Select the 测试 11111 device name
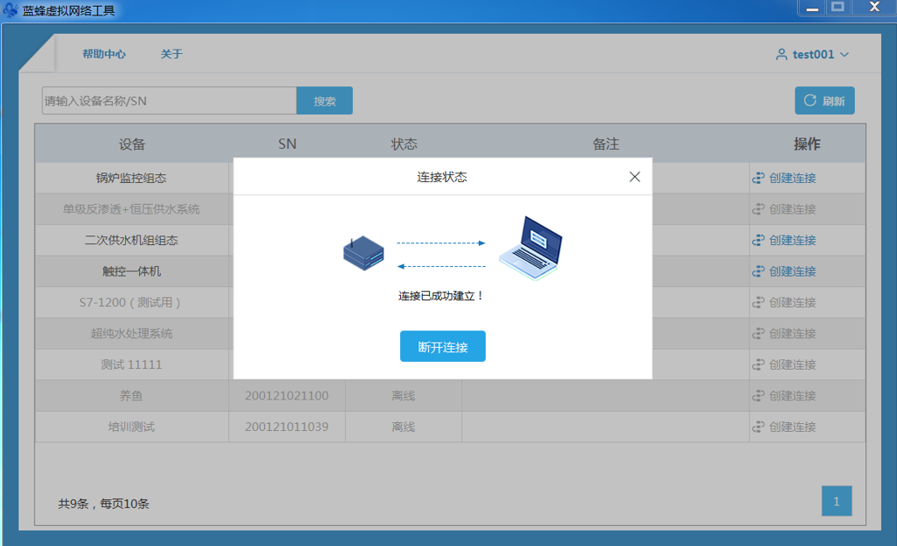The image size is (897, 546). [x=131, y=365]
